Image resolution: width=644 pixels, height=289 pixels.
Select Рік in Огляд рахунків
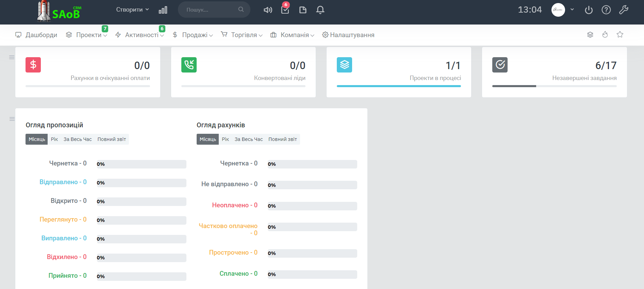(225, 139)
